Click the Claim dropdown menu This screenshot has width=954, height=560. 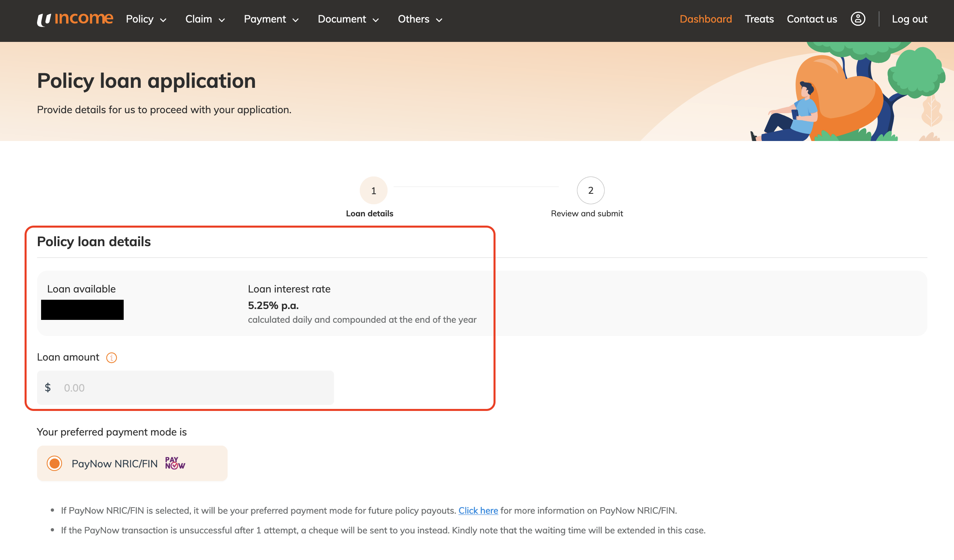click(205, 19)
